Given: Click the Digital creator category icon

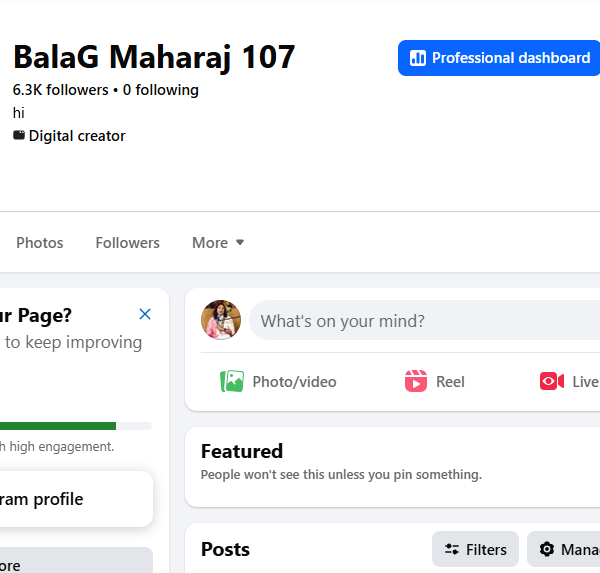Looking at the screenshot, I should (x=19, y=135).
